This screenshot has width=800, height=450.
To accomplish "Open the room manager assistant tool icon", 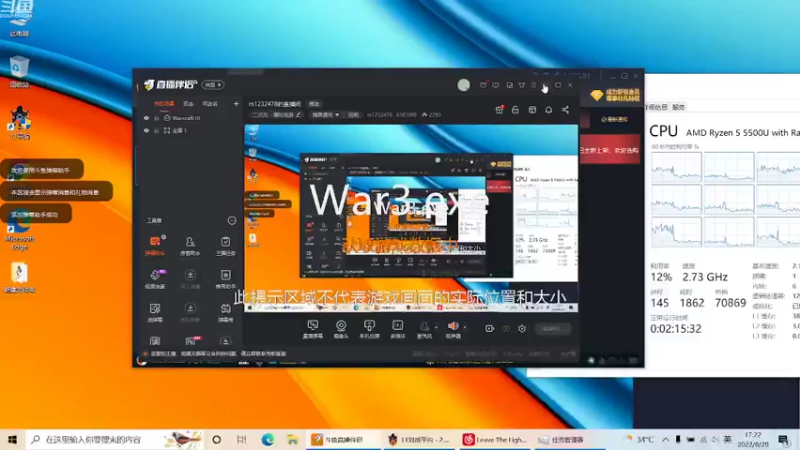I will click(190, 245).
